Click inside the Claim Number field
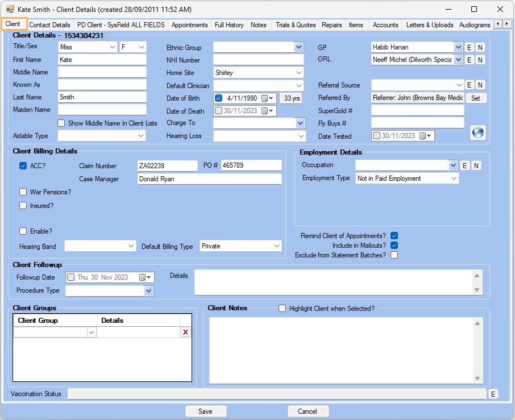Screen dimensions: 515x420 168,165
